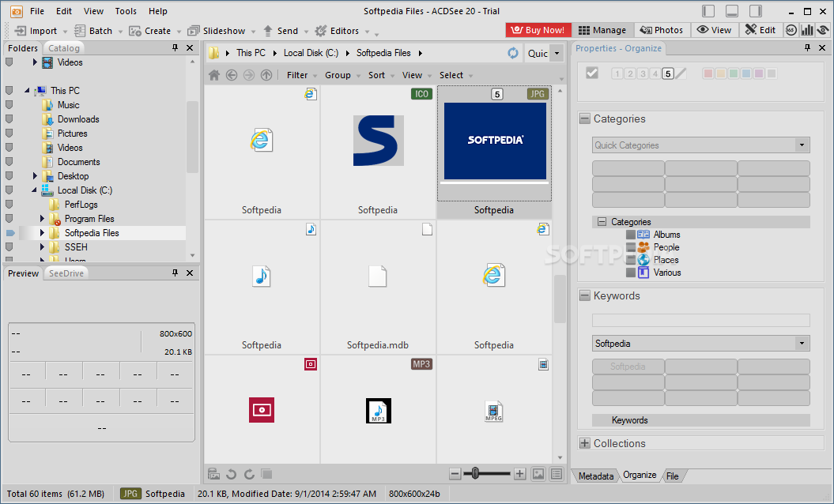Open the Sort options

(381, 75)
